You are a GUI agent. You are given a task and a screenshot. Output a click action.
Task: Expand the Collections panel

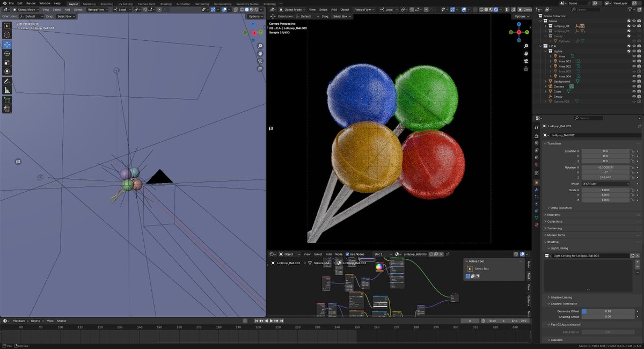point(555,221)
